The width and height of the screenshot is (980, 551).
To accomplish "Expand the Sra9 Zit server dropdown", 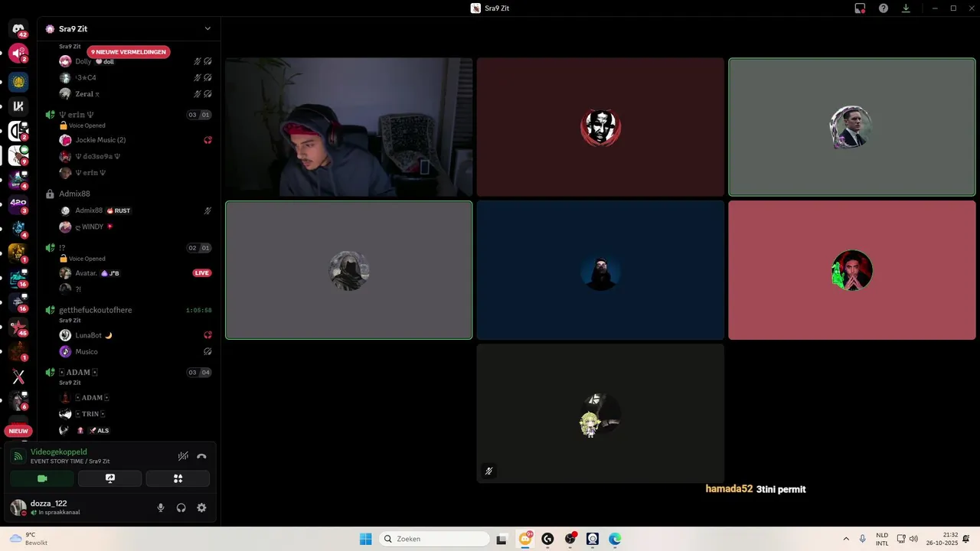I will (207, 29).
